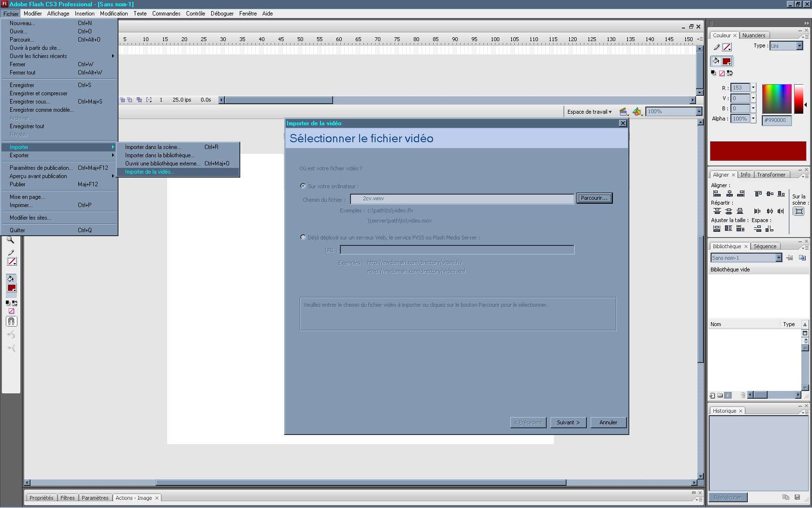Click 'Enregistrer sous...' in Fichier menu

click(x=60, y=102)
